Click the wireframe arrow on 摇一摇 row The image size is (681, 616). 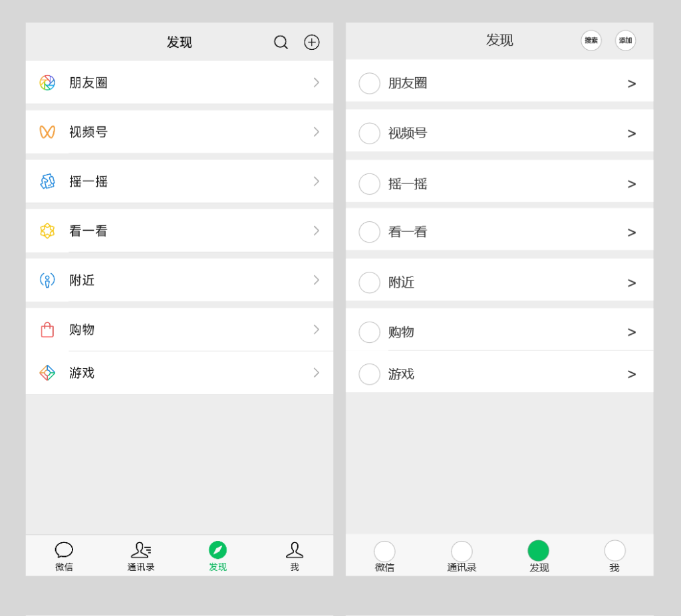point(632,184)
